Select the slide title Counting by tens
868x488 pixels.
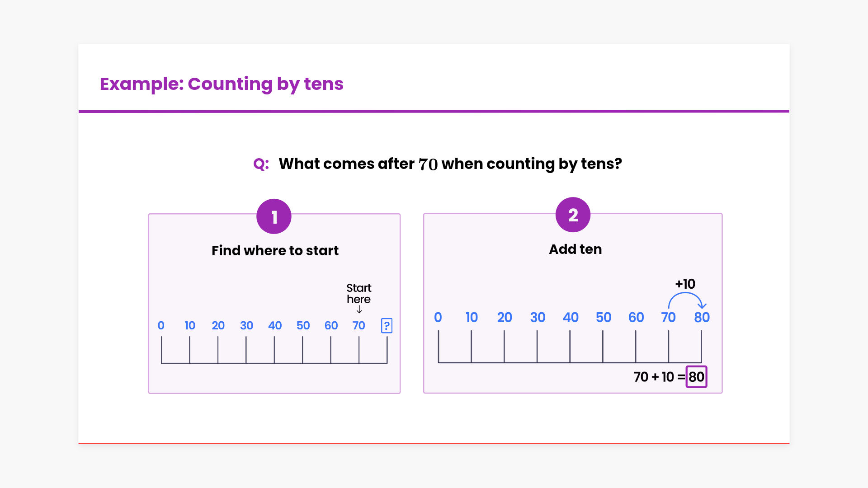(222, 84)
